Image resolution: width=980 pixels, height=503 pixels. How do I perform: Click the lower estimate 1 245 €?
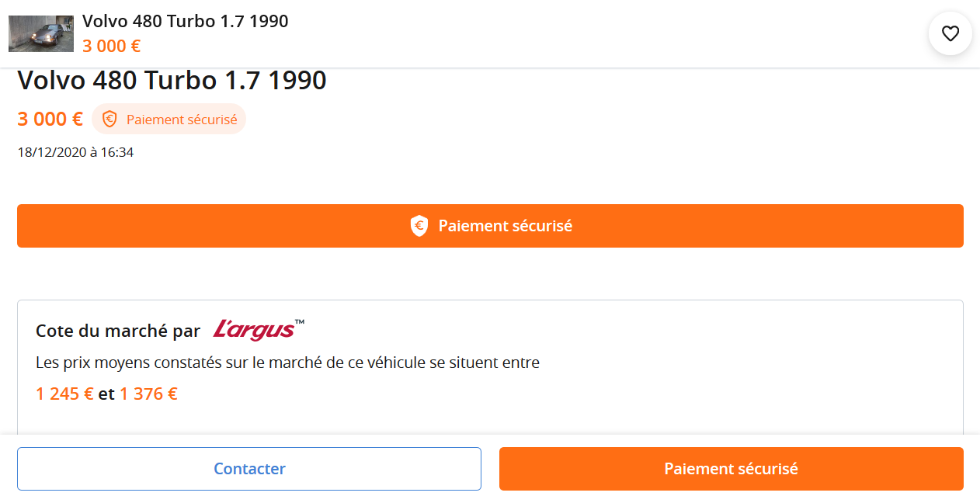point(64,394)
